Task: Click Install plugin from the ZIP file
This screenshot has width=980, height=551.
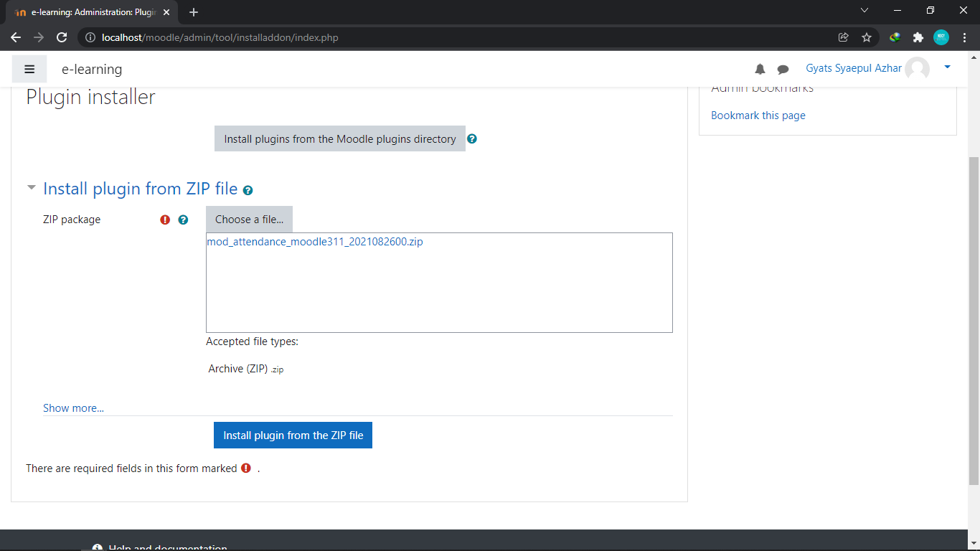Action: click(x=293, y=435)
